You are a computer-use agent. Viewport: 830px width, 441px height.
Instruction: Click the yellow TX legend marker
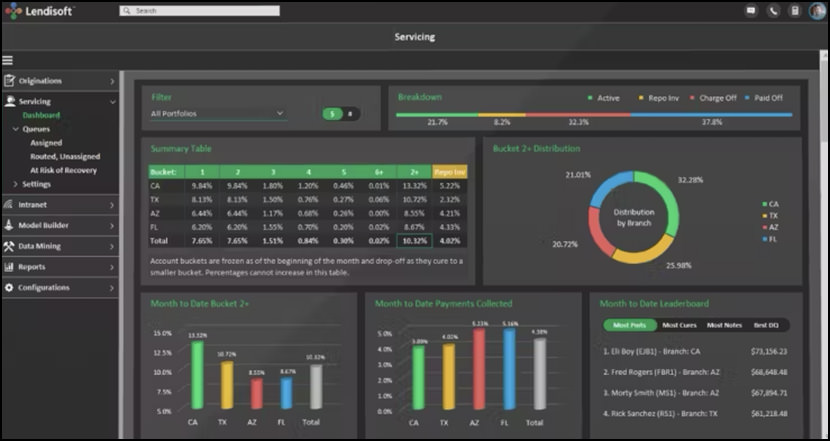click(764, 216)
